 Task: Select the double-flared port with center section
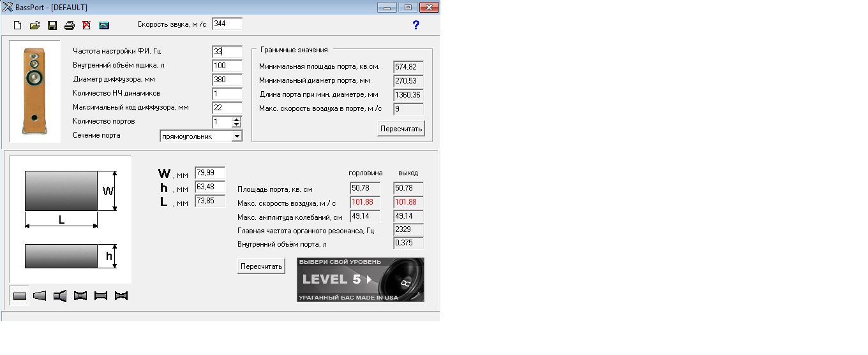(80, 296)
